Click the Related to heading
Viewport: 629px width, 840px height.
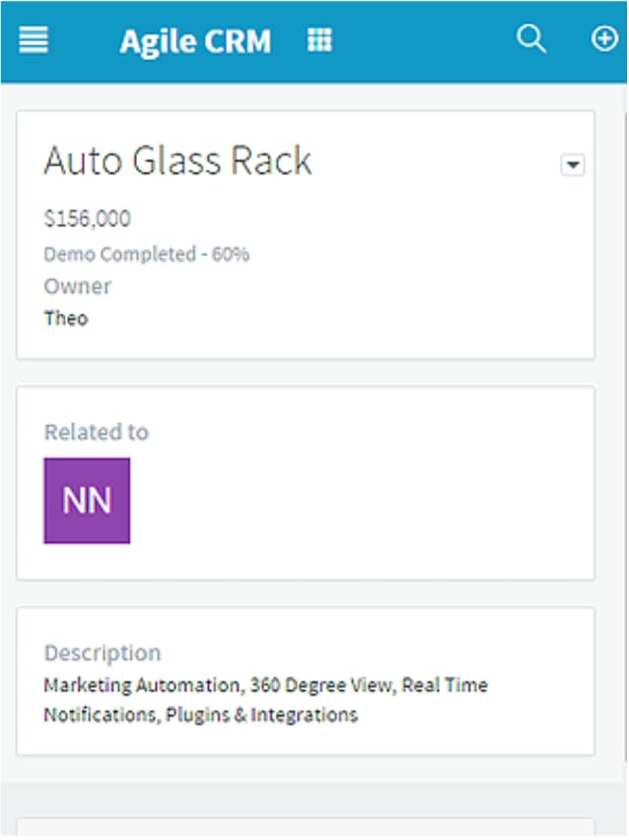pyautogui.click(x=97, y=432)
